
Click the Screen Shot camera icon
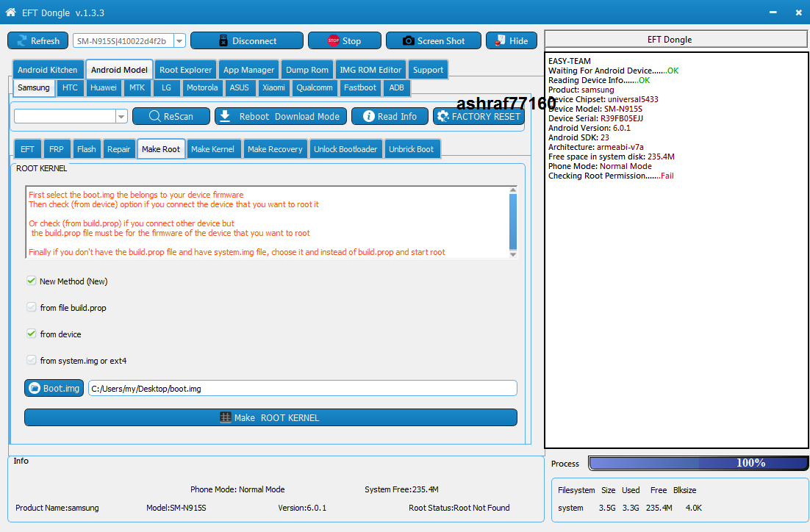tap(408, 41)
